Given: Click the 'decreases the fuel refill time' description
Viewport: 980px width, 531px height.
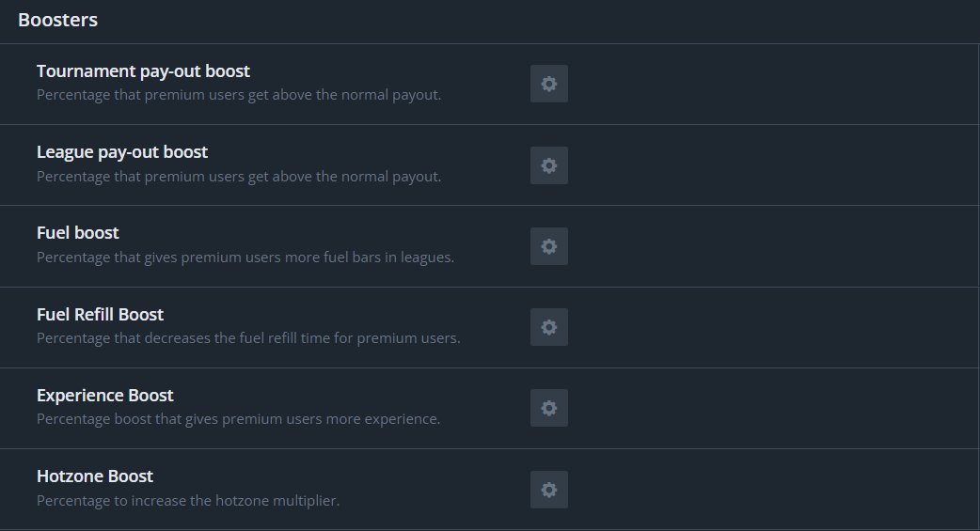Looking at the screenshot, I should tap(248, 338).
